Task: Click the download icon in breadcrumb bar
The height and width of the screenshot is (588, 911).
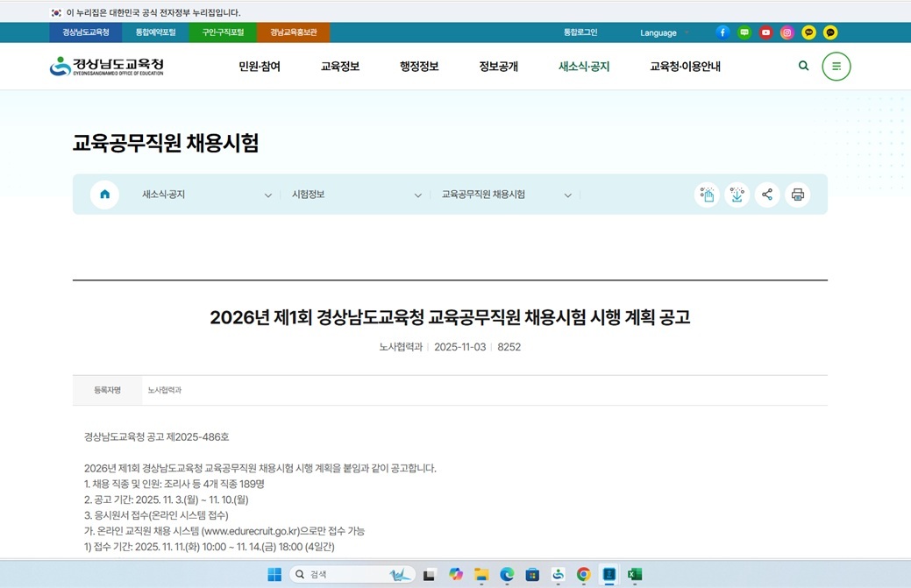Action: pyautogui.click(x=737, y=195)
